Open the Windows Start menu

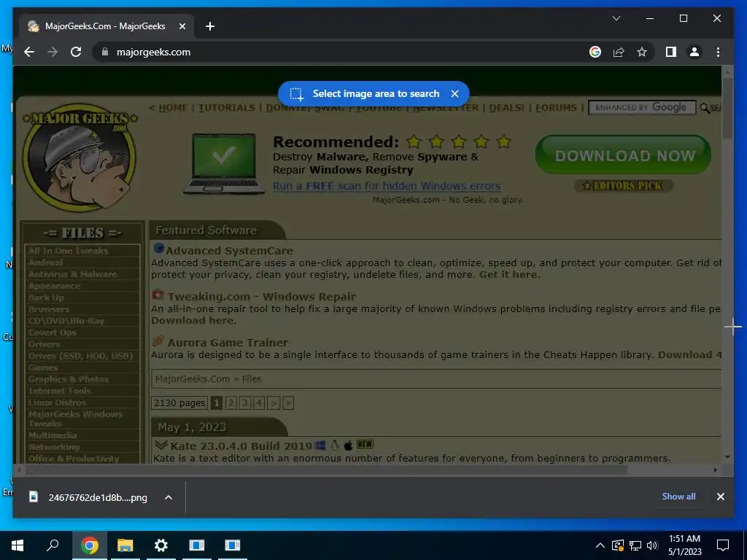click(x=18, y=545)
